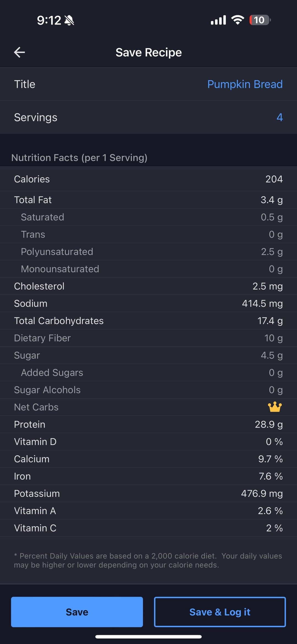
Task: Select the Total Fat row
Action: click(148, 200)
